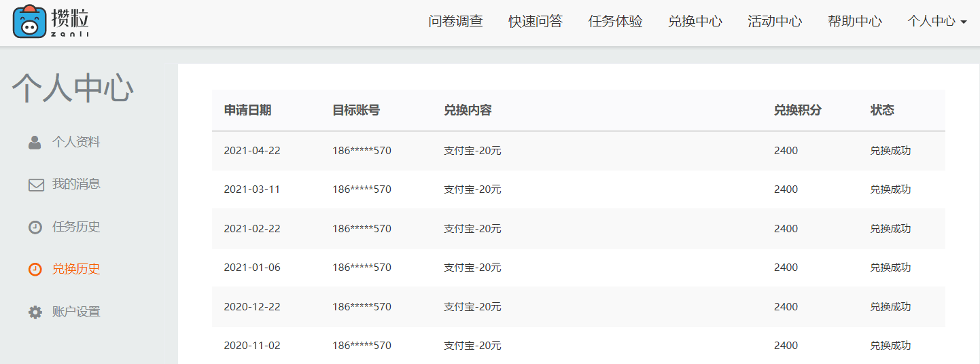This screenshot has width=980, height=364.
Task: Click the date 2021-03-11
Action: point(252,189)
